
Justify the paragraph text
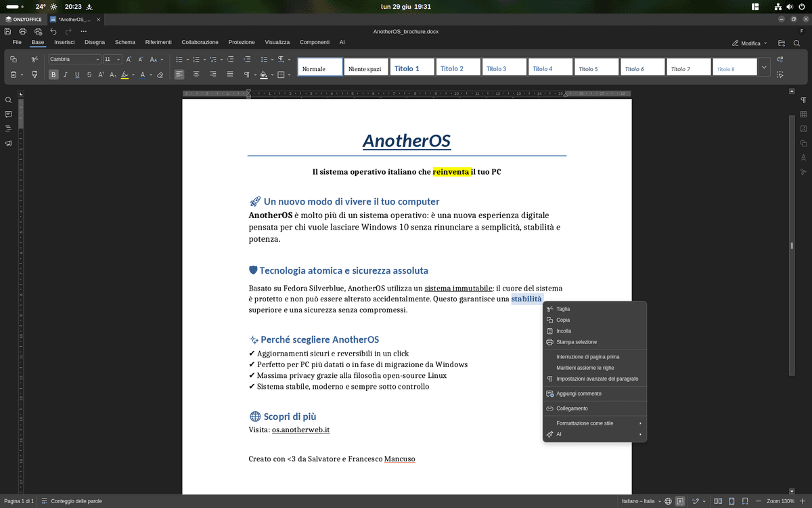(230, 75)
